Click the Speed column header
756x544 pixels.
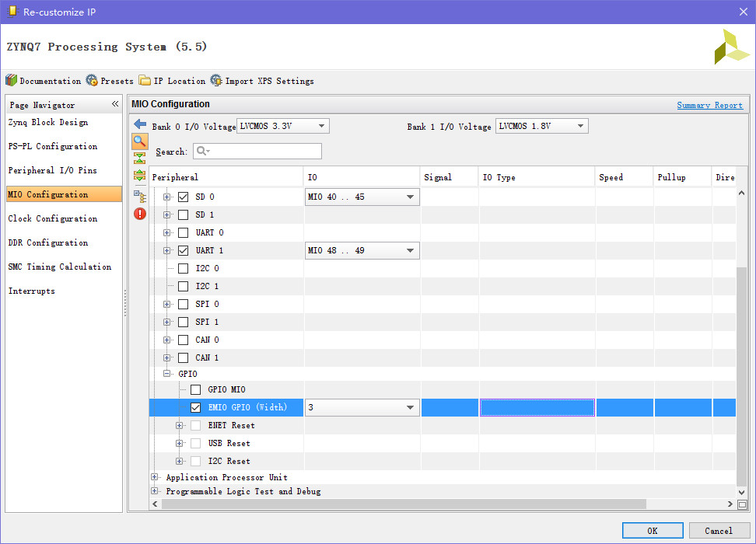pos(625,177)
